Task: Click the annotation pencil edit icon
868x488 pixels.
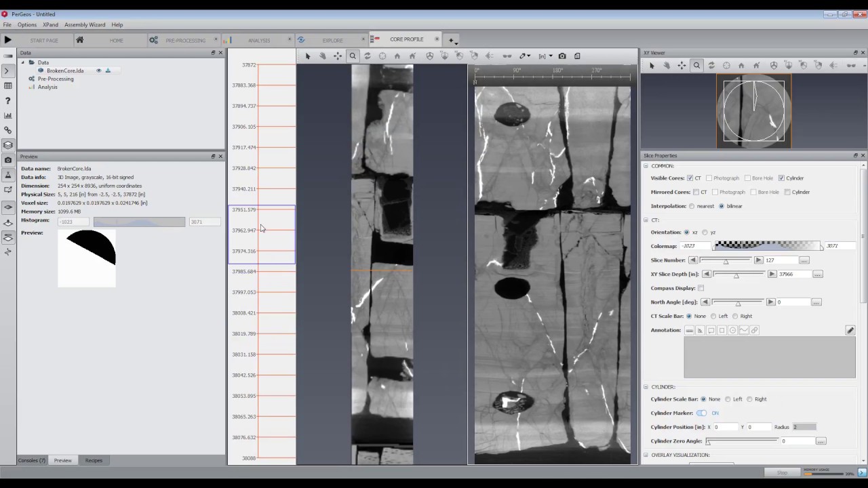Action: pyautogui.click(x=850, y=330)
